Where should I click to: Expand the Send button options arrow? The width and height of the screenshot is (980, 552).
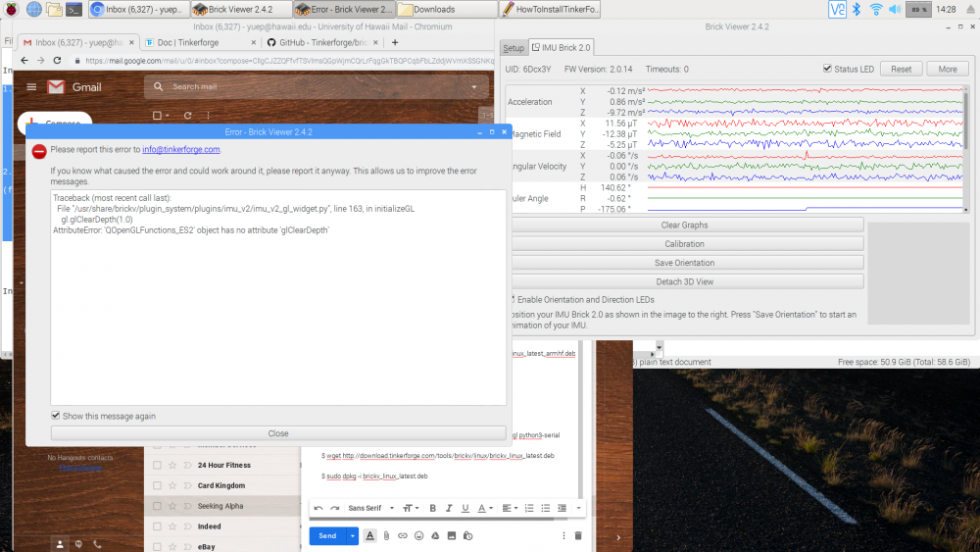(x=353, y=536)
